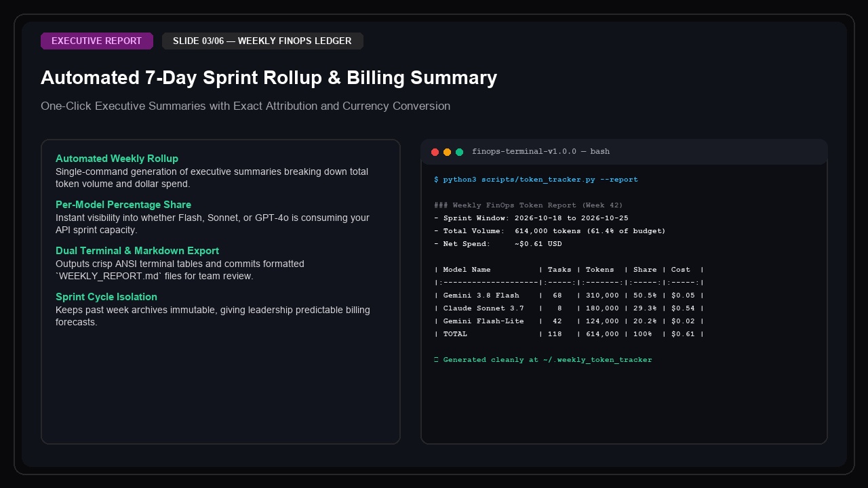Click the description about immutable past week archives
868x488 pixels.
[213, 316]
